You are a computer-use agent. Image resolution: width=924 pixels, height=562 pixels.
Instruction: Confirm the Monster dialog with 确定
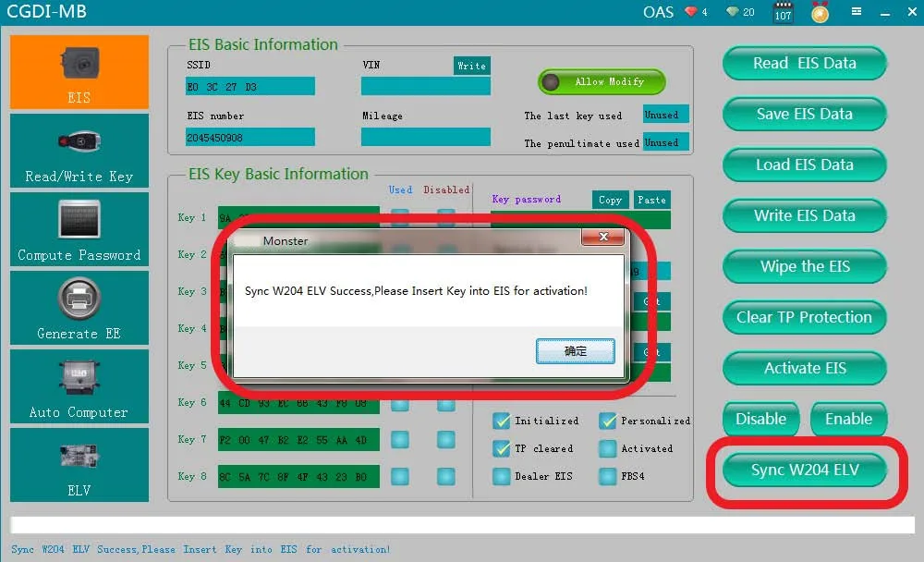click(575, 351)
